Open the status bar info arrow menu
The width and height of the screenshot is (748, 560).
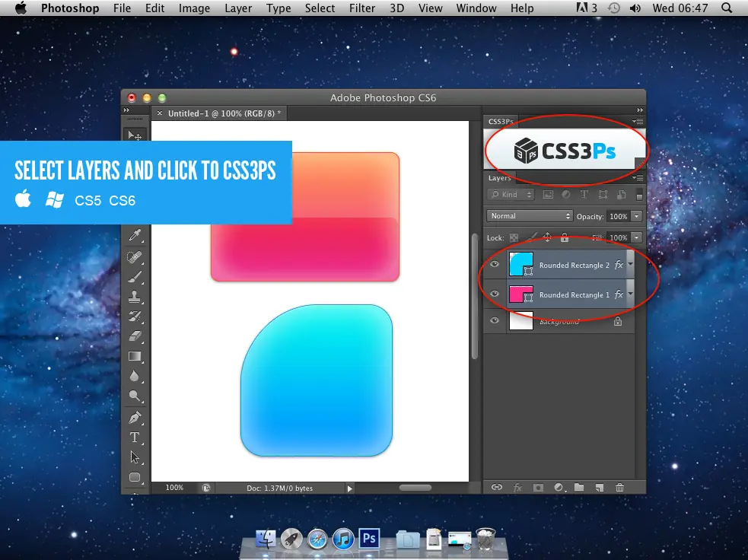point(350,488)
